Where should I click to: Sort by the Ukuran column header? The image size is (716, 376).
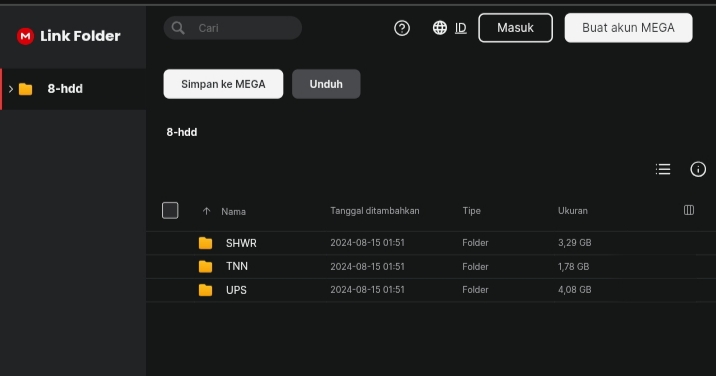coord(573,211)
